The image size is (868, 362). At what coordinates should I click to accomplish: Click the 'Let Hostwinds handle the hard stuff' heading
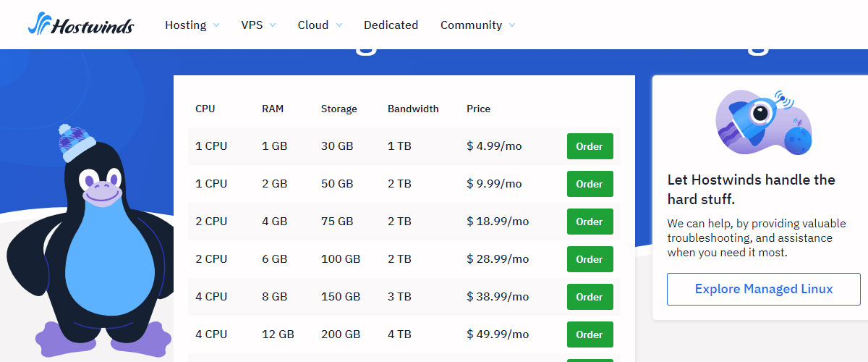(x=752, y=189)
